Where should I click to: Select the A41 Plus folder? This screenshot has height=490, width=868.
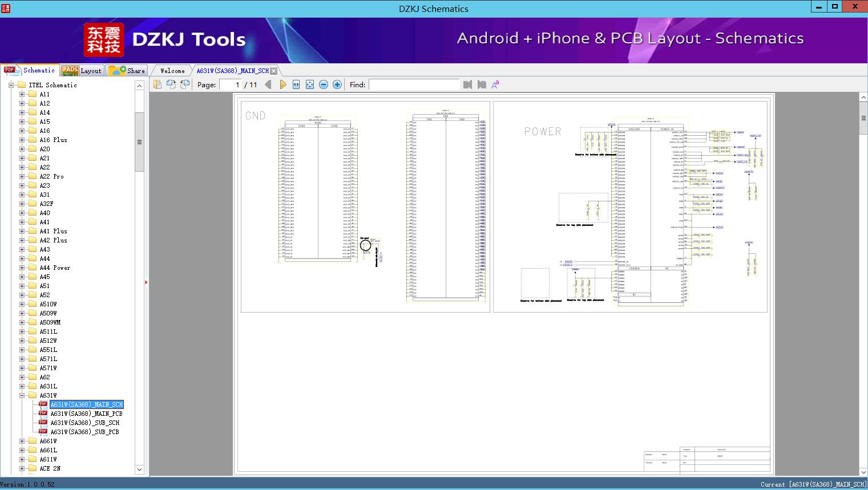pos(53,231)
